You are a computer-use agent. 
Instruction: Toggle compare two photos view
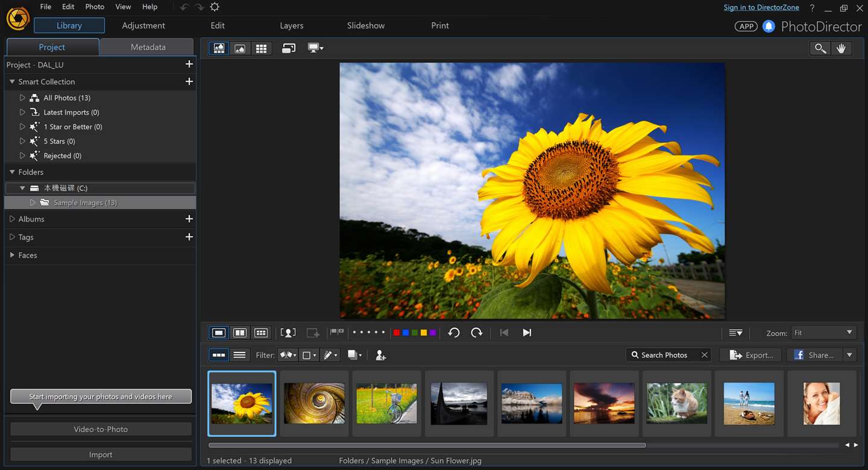pos(240,333)
